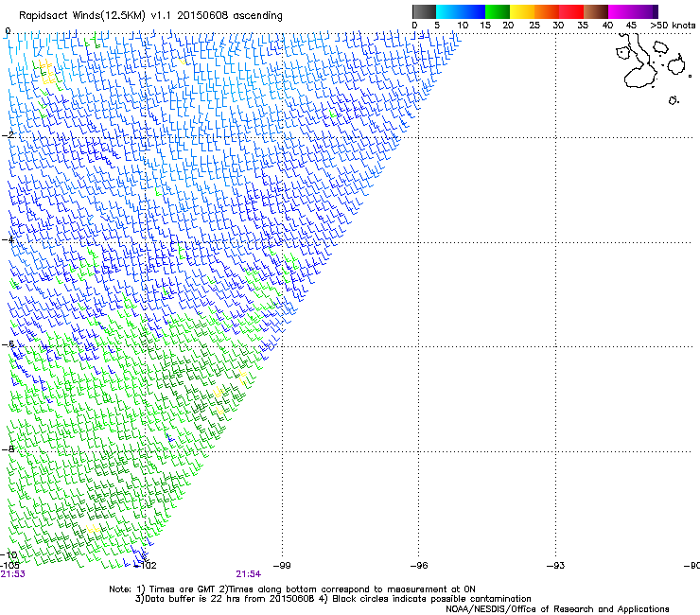Click the '-6' latitude axis label
The height and width of the screenshot is (615, 700).
tap(9, 343)
